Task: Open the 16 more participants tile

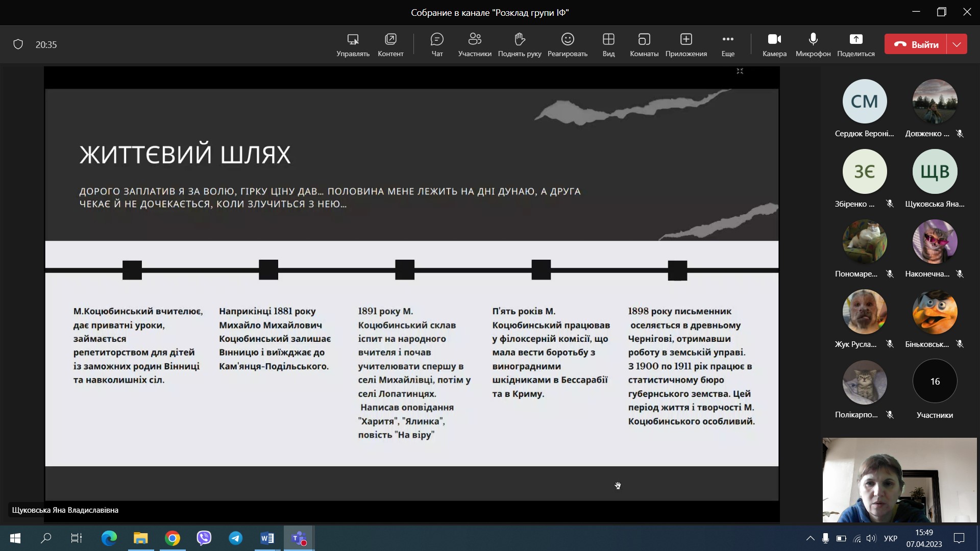Action: (x=934, y=381)
